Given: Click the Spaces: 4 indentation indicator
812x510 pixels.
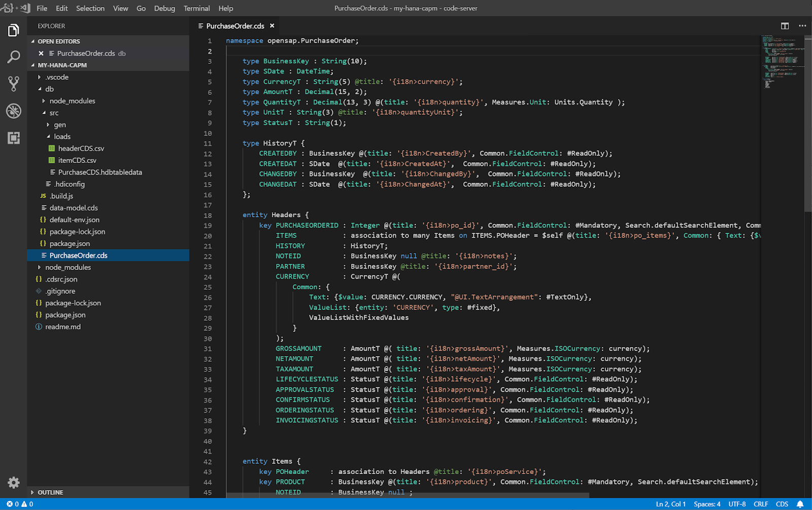Looking at the screenshot, I should point(707,504).
